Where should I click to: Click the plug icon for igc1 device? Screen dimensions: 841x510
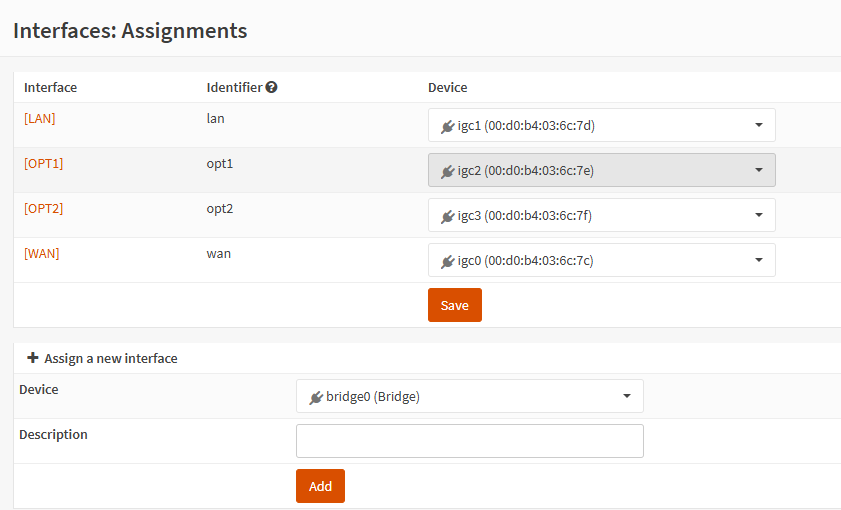pyautogui.click(x=447, y=126)
